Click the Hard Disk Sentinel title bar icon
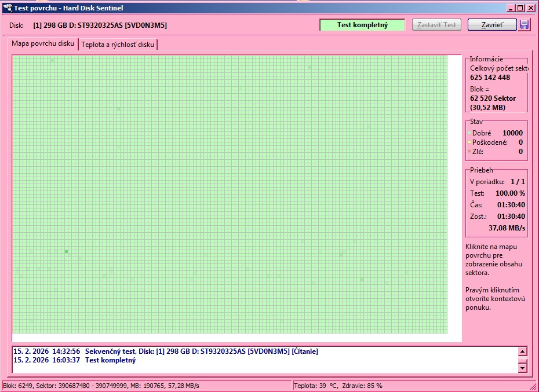 tap(8, 8)
